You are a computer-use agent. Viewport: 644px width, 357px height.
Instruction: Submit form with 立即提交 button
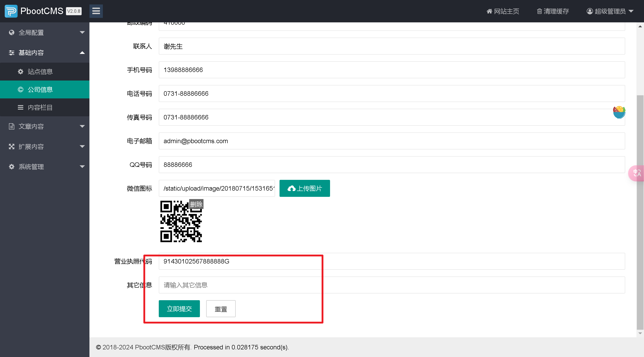(x=179, y=309)
